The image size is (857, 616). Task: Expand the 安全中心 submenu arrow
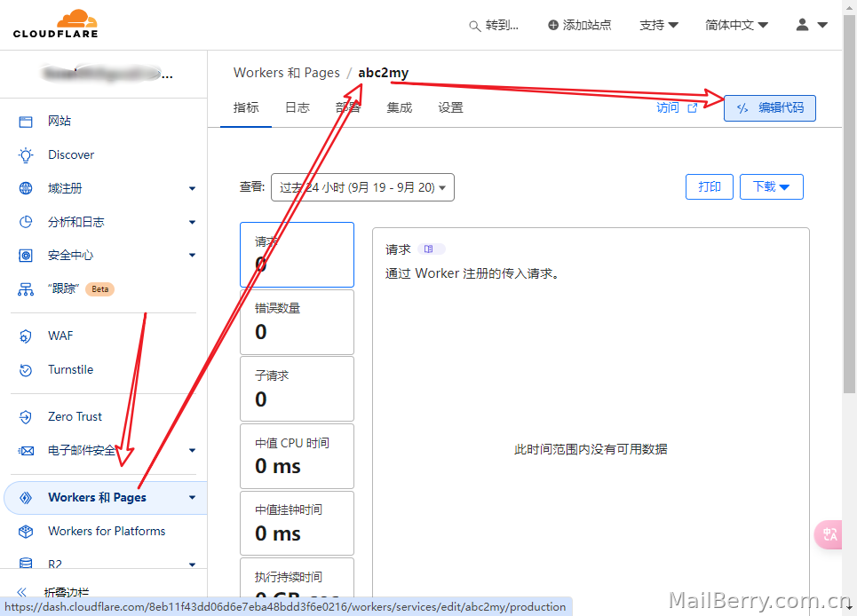pyautogui.click(x=192, y=256)
